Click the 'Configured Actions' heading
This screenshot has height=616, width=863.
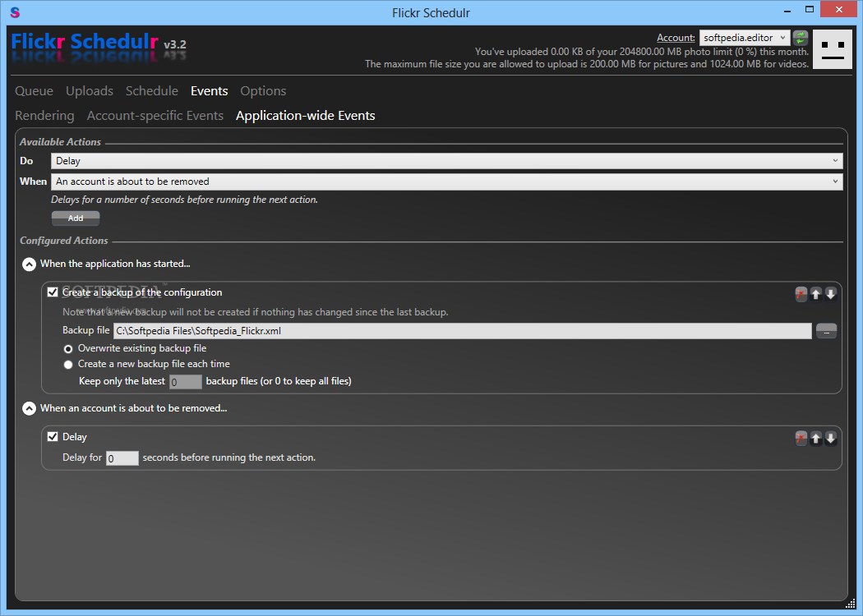point(64,241)
